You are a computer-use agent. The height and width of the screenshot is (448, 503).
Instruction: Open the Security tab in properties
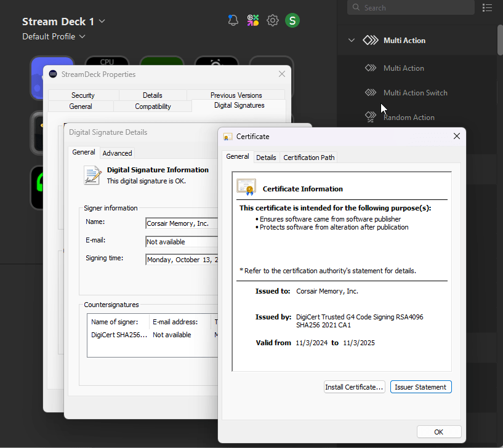[83, 95]
